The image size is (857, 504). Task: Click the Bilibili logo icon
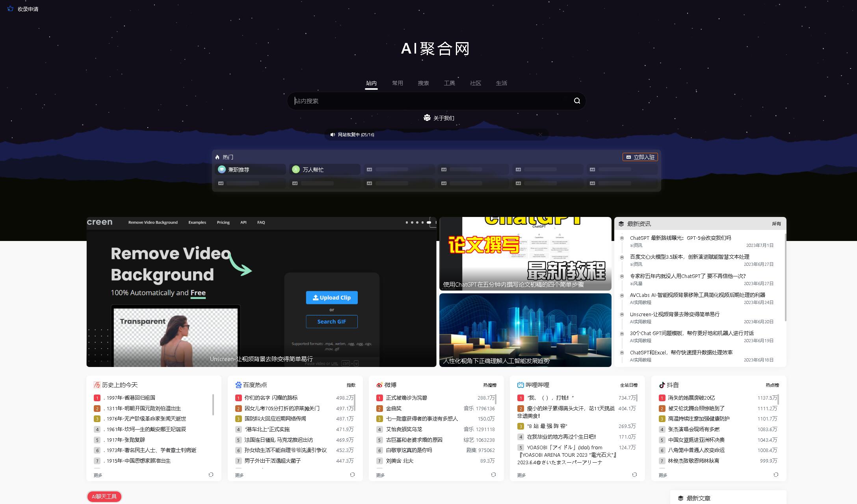(521, 385)
